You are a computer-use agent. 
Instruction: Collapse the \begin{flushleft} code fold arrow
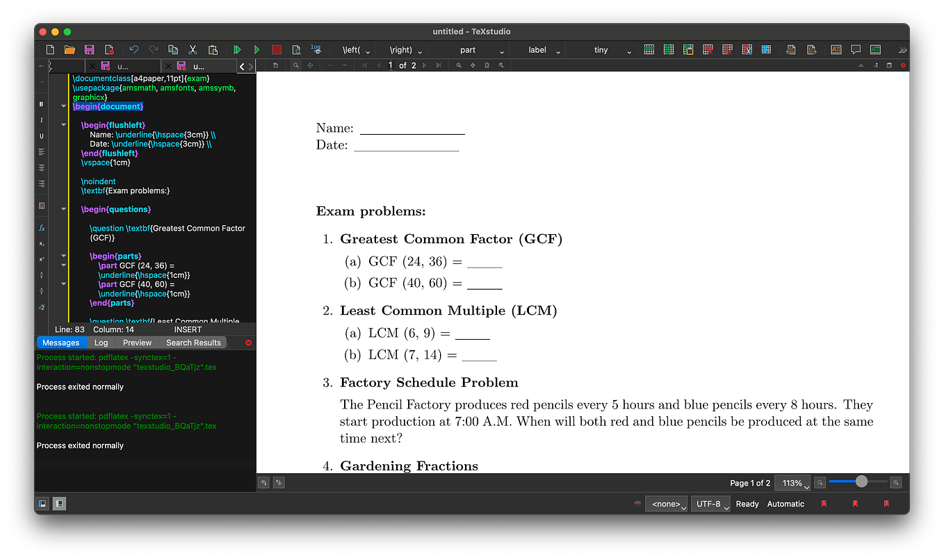[63, 124]
